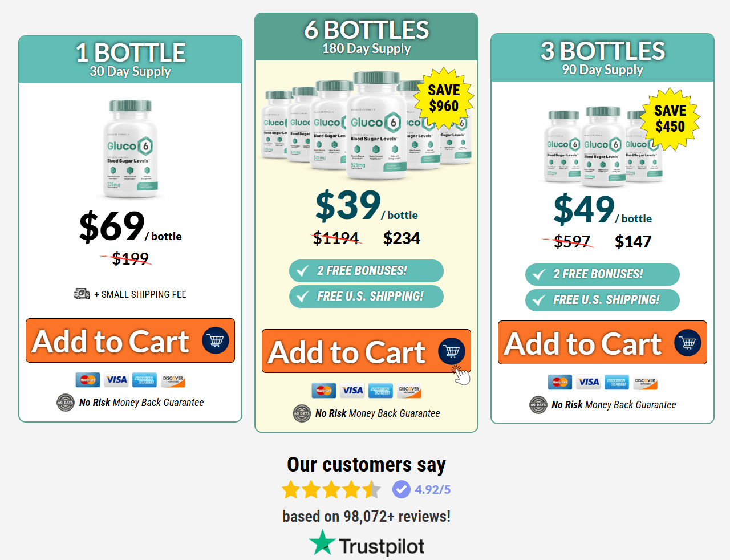Click the five-star rating row
The height and width of the screenshot is (560, 730).
click(x=331, y=489)
